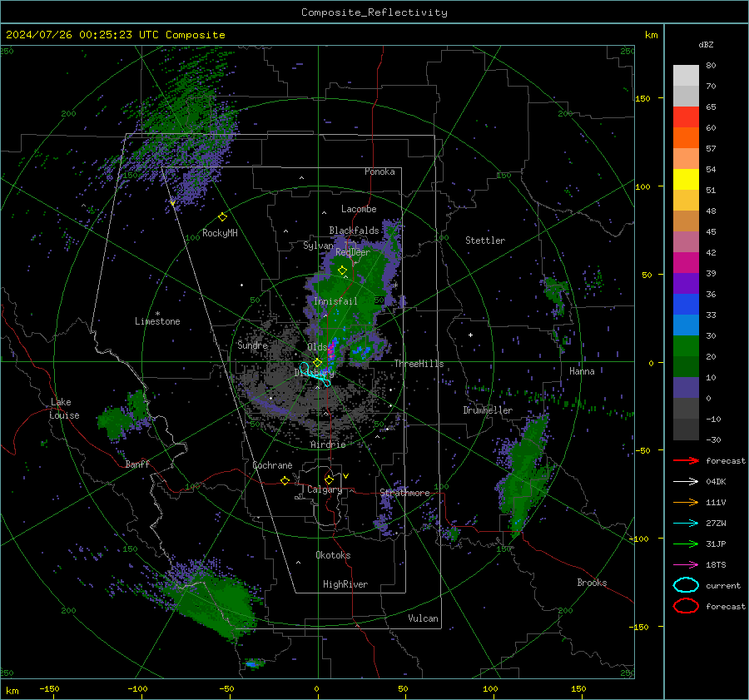Click the white 04DK arrow legend icon

pos(686,482)
